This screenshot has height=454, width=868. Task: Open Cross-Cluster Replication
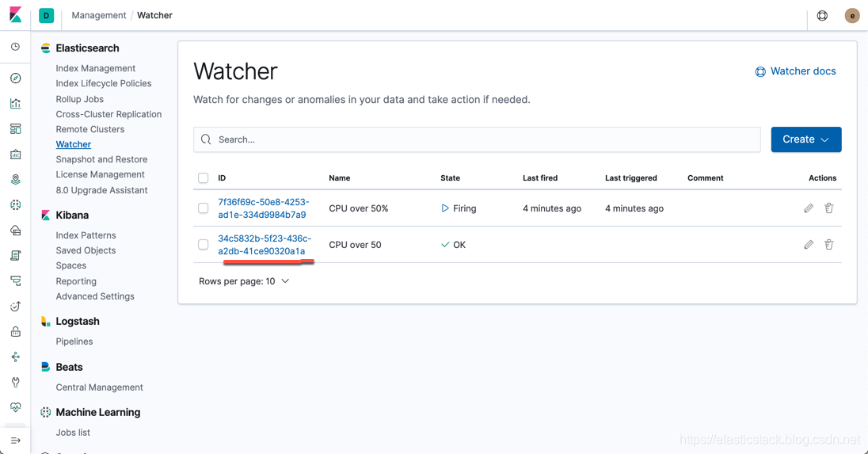(108, 114)
